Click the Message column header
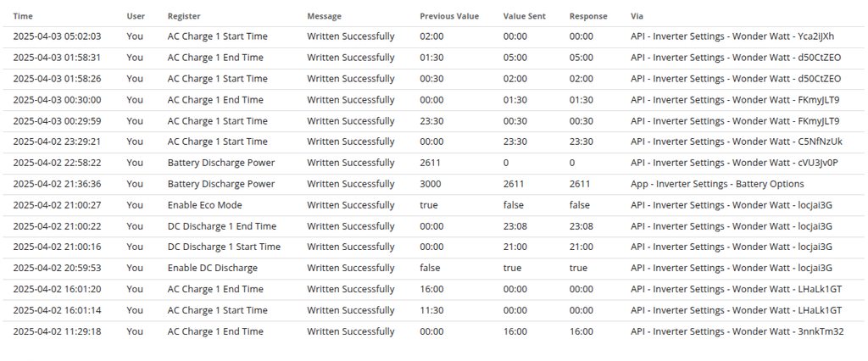The width and height of the screenshot is (868, 361). tap(325, 16)
